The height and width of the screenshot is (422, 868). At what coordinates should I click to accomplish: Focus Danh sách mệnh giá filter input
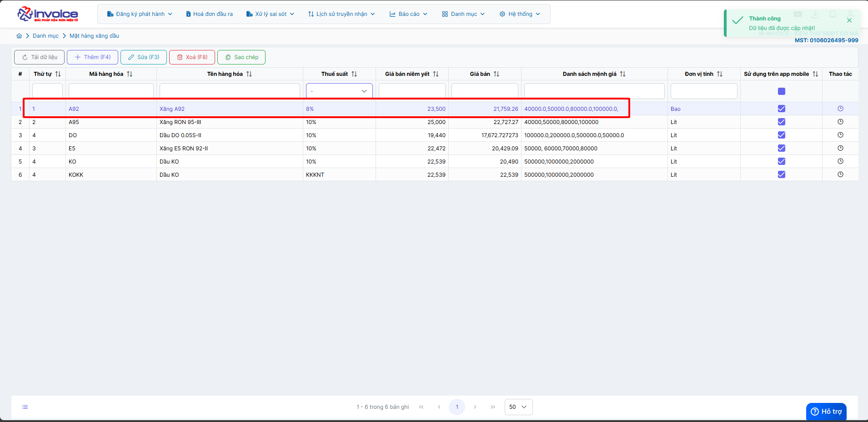594,91
